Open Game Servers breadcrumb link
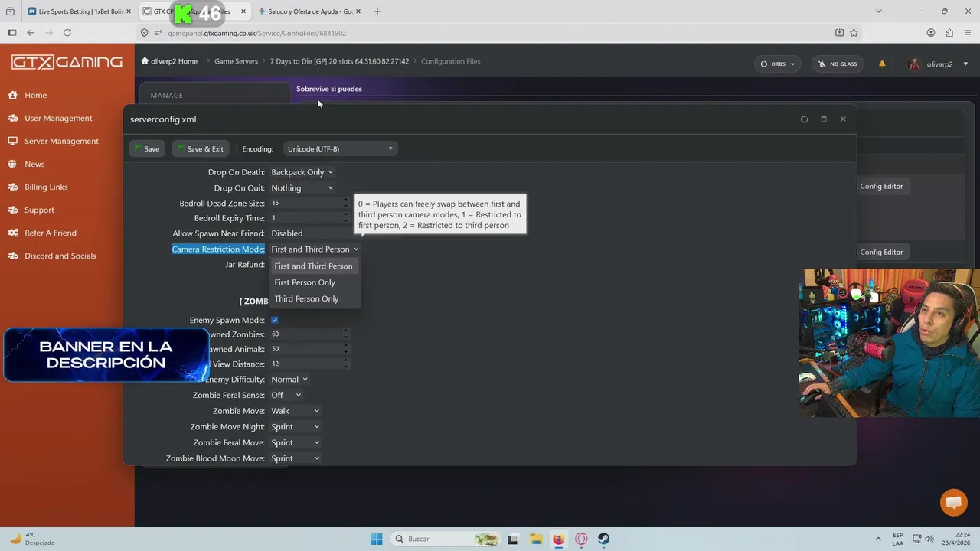 pos(236,61)
